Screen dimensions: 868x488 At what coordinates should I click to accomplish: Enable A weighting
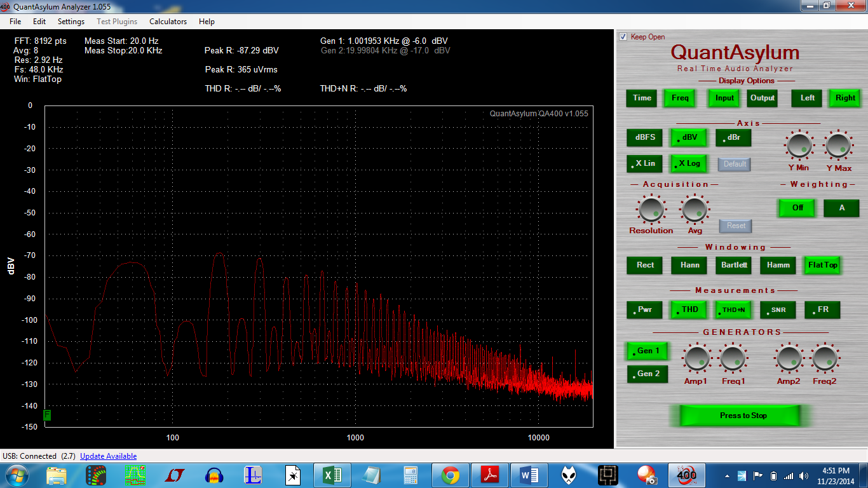point(841,208)
